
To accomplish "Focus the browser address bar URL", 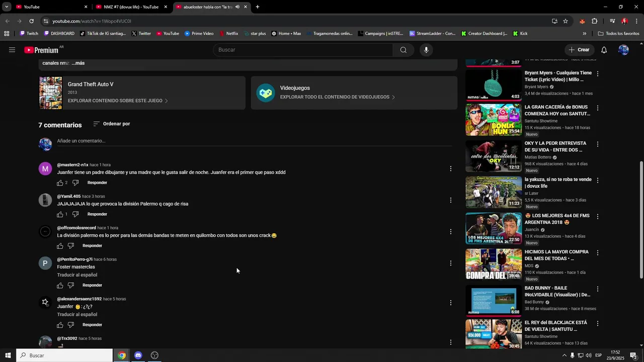I will coord(92,21).
